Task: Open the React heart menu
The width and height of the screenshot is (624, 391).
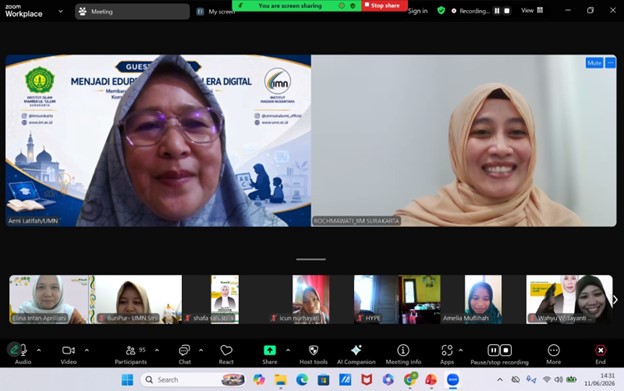Action: 226,353
